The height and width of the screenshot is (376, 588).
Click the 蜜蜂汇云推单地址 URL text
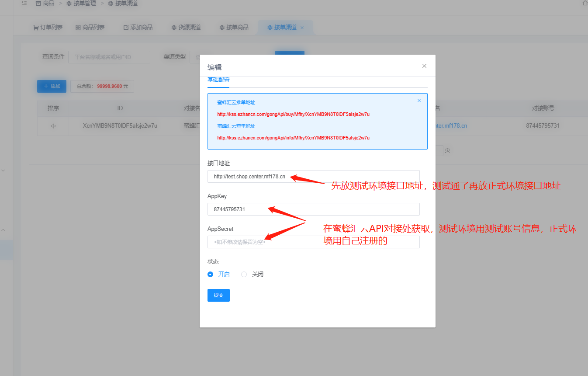click(293, 114)
